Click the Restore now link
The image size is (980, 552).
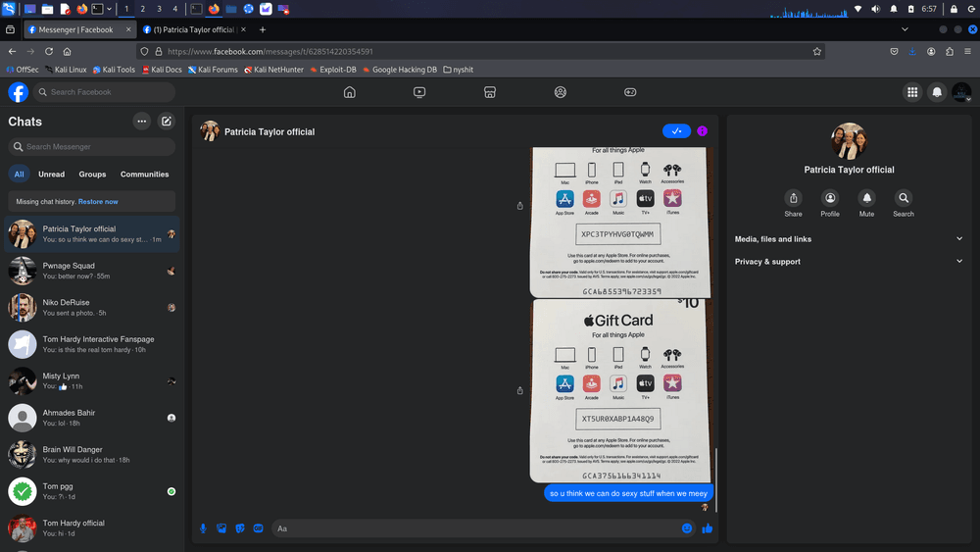[x=98, y=202]
